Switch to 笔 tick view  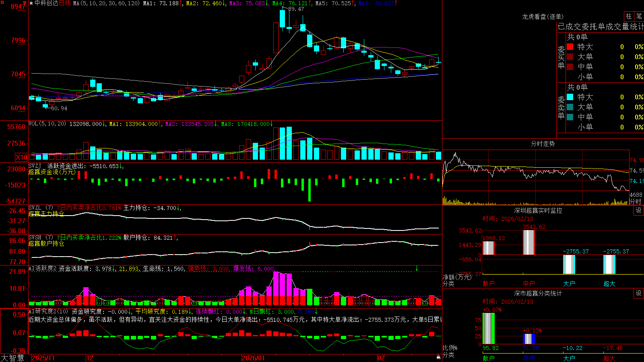point(639,16)
